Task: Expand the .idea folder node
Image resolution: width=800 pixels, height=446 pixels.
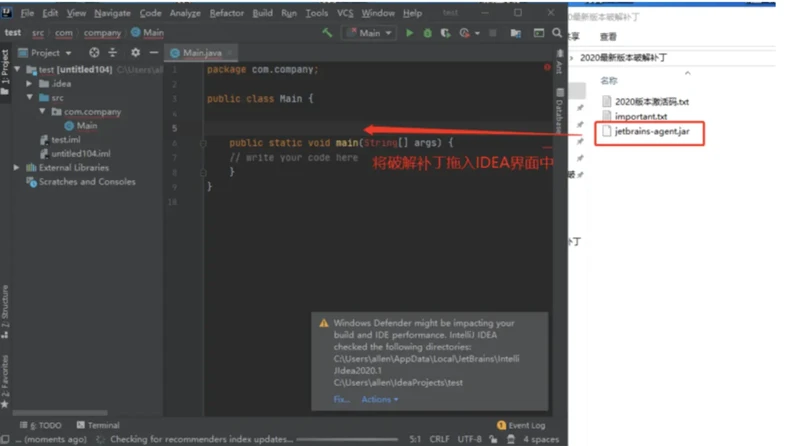Action: [30, 84]
